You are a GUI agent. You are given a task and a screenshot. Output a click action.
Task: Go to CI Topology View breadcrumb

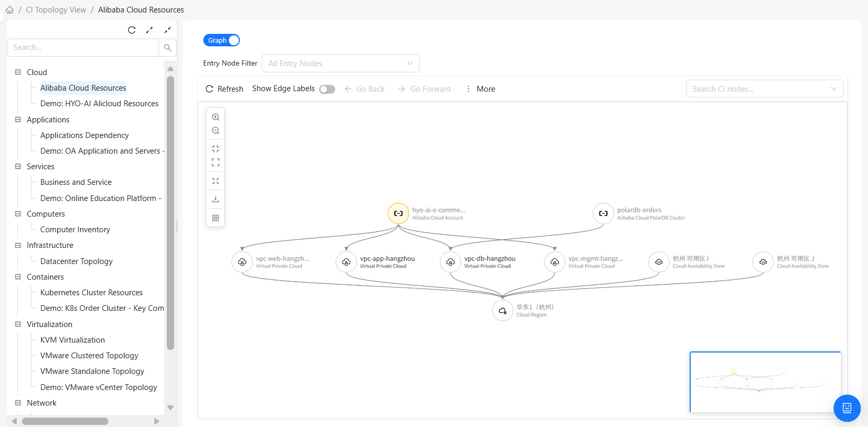pyautogui.click(x=56, y=10)
